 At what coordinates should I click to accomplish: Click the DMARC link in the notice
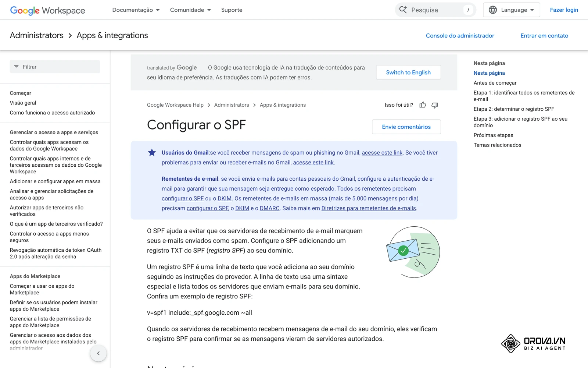[x=269, y=208]
